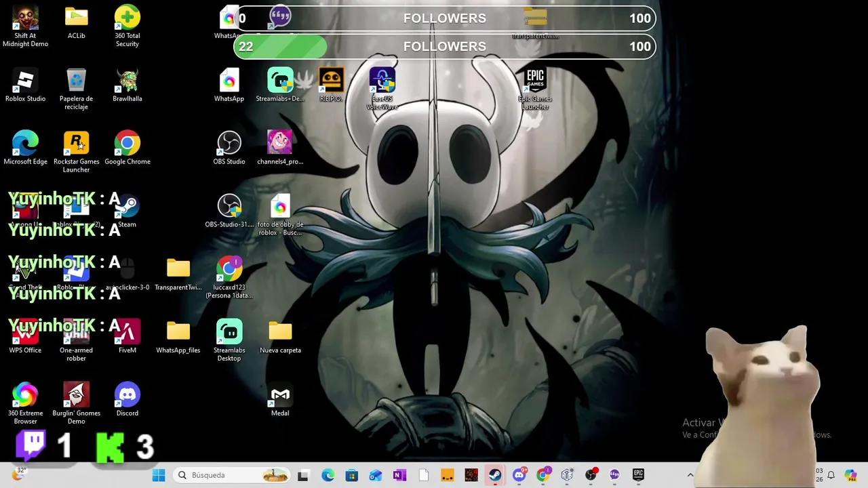Open Rockstar Games Launcher desktop icon
868x488 pixels.
[76, 152]
